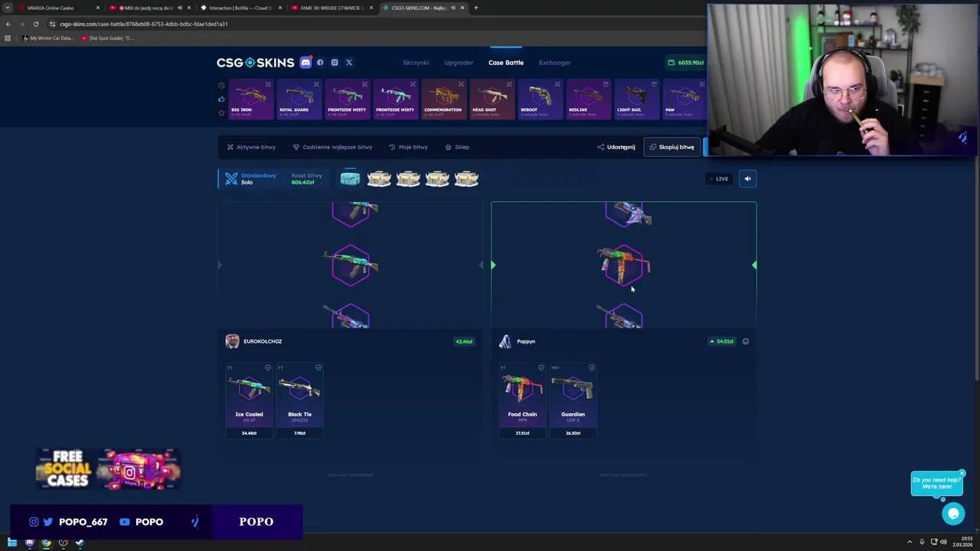The image size is (980, 551).
Task: Click the wallet balance 6035.90zł
Action: coord(685,63)
